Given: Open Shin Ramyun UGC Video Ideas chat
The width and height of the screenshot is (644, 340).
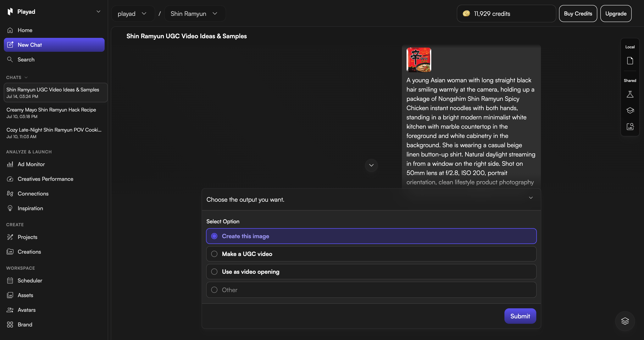Looking at the screenshot, I should pyautogui.click(x=55, y=93).
